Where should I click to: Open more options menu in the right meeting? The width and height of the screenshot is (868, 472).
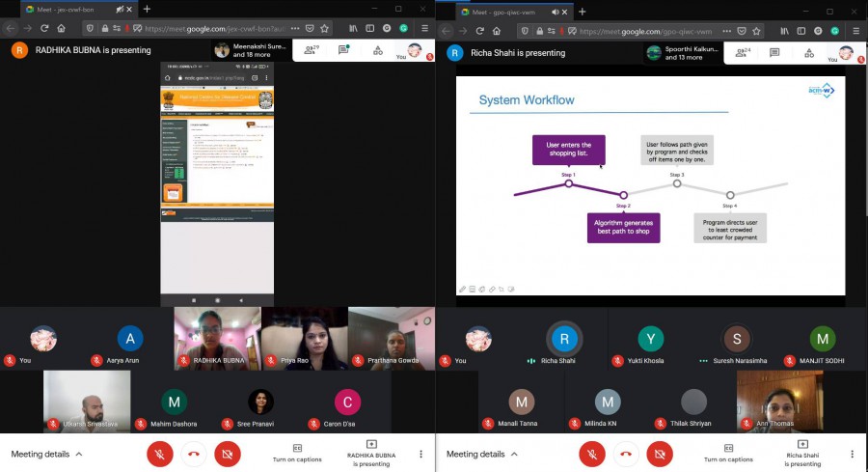point(853,454)
